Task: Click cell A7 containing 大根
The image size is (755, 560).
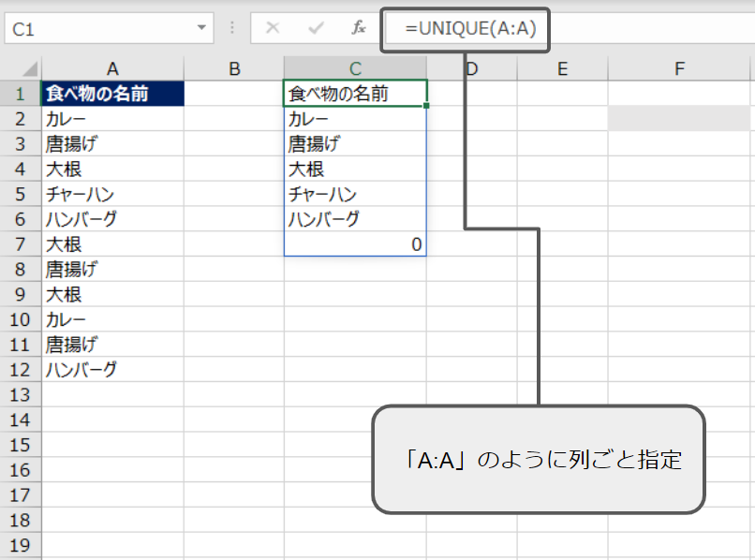Action: coord(112,243)
